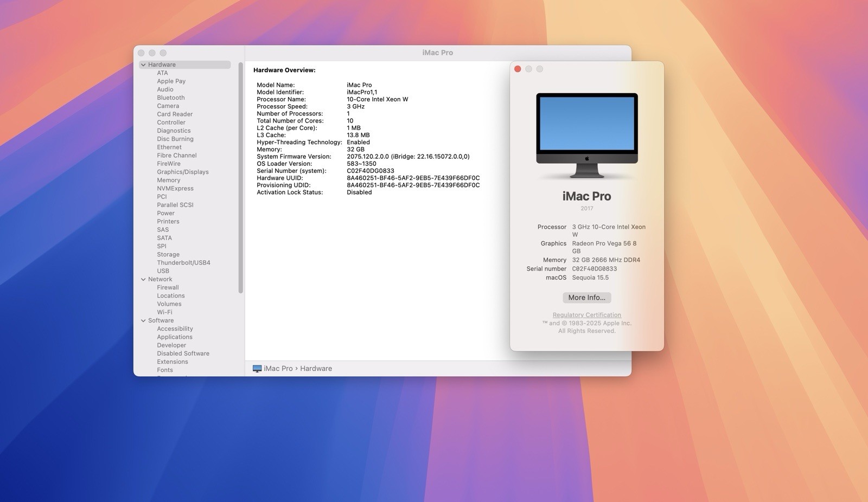Select ATA in the sidebar
This screenshot has height=502, width=868.
(x=163, y=73)
